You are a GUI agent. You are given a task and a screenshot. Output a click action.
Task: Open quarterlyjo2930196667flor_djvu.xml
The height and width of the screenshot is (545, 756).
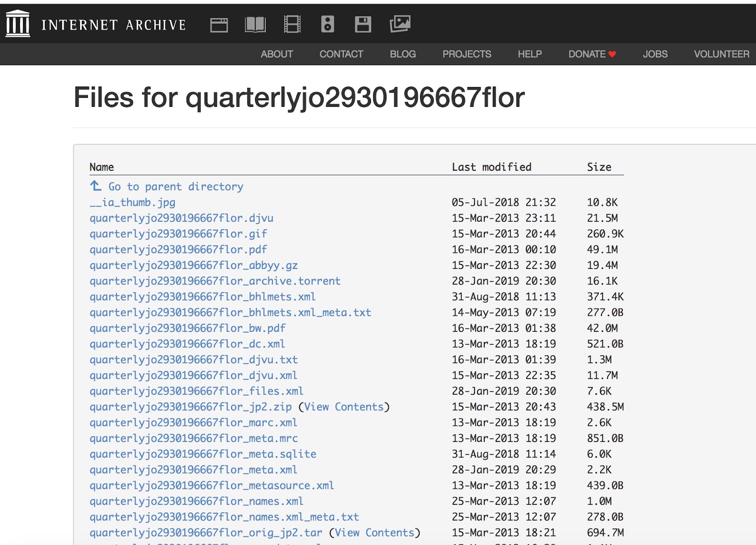point(194,375)
